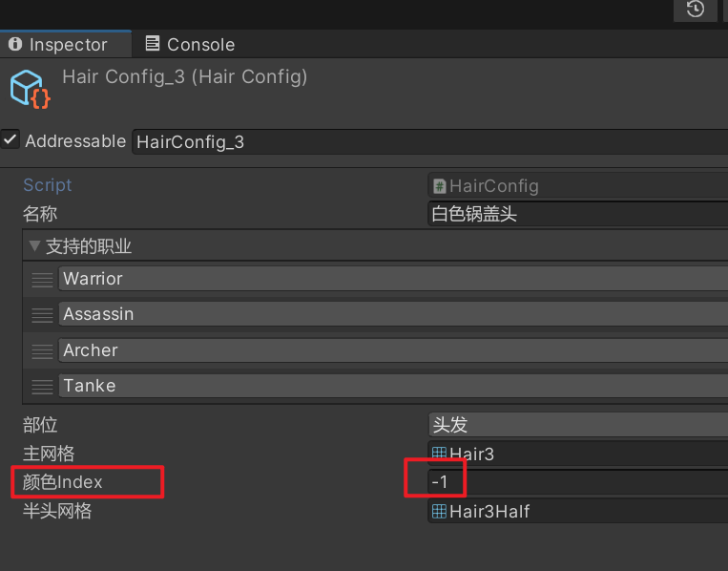Open the Warrior profession dropdown

click(x=393, y=278)
